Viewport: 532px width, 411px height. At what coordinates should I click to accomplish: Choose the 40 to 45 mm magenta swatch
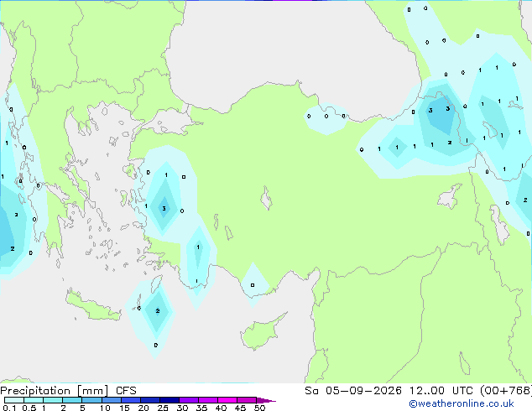[x=227, y=400]
